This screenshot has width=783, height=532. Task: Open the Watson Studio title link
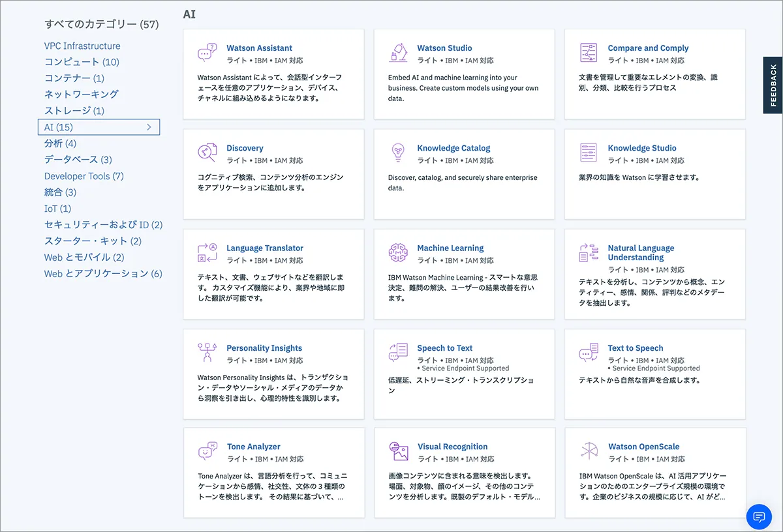coord(444,48)
